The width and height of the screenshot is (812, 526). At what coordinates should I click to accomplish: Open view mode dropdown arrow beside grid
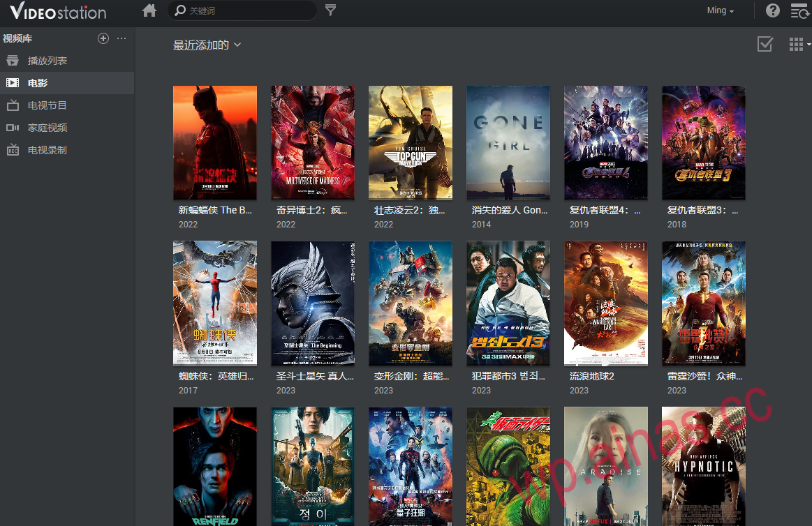tap(809, 45)
